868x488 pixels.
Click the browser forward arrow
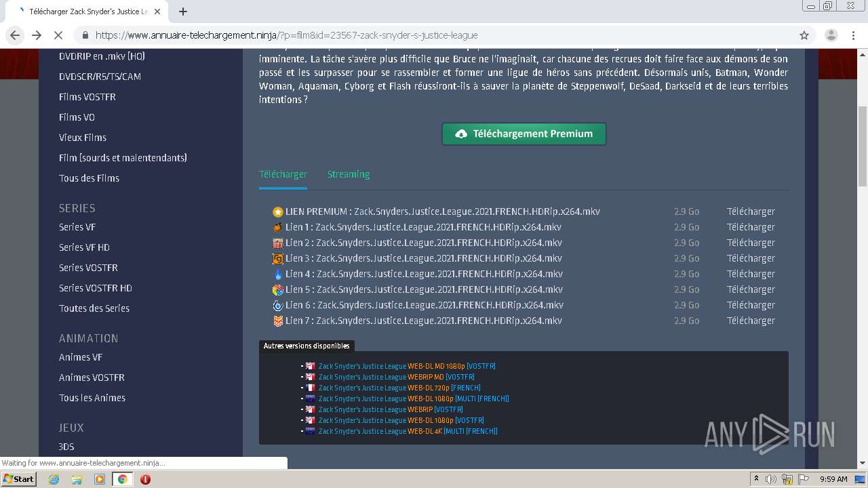(37, 35)
